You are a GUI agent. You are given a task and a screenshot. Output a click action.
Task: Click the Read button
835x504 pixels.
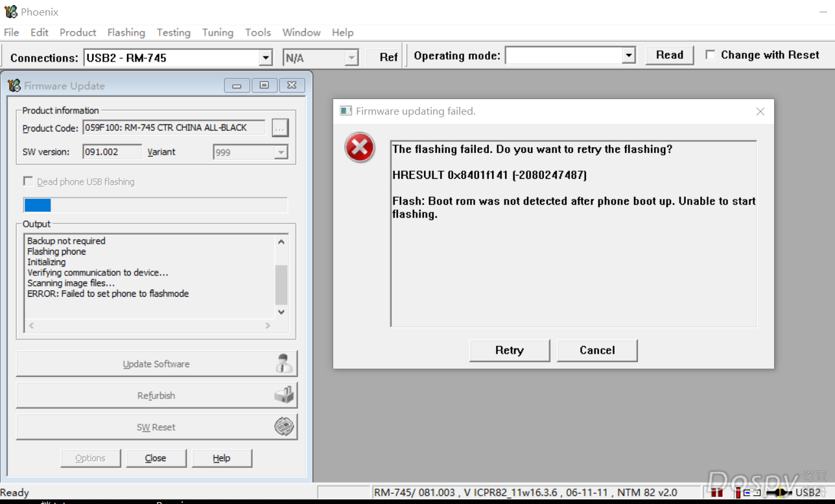[670, 55]
